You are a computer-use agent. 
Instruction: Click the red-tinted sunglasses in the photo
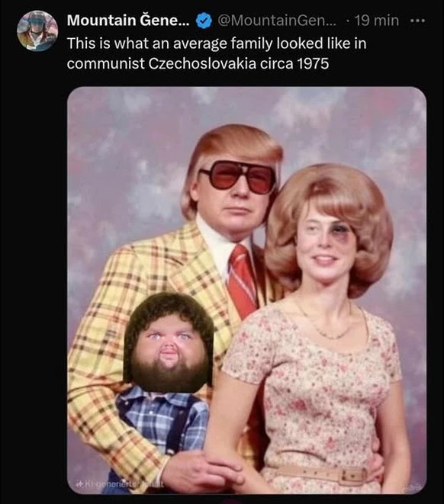point(239,177)
